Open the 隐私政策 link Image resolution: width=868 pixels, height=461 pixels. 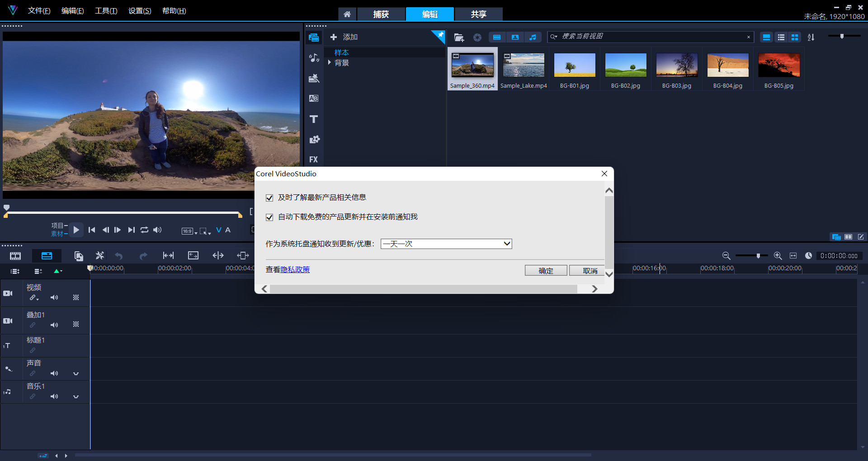click(x=295, y=269)
